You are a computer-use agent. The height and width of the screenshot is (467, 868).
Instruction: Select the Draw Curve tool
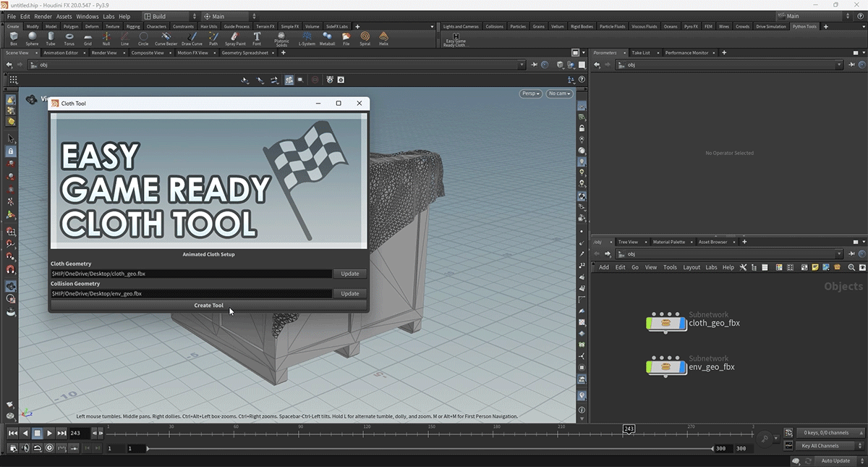(x=192, y=38)
